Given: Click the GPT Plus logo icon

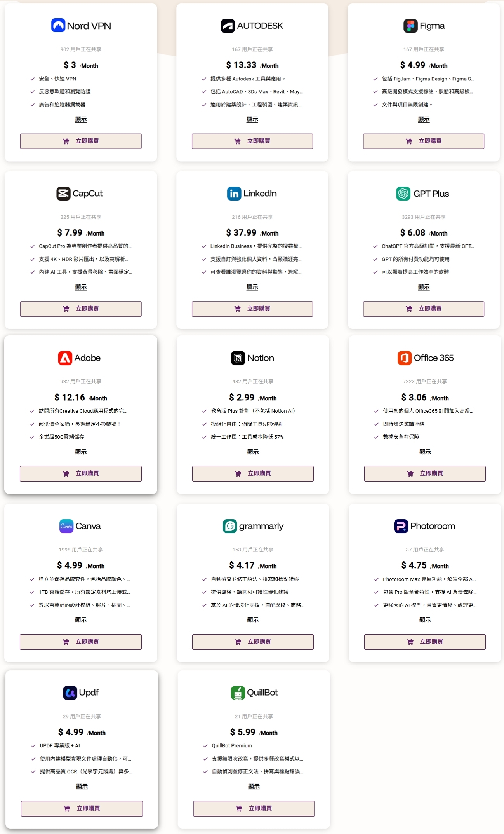Looking at the screenshot, I should [403, 194].
